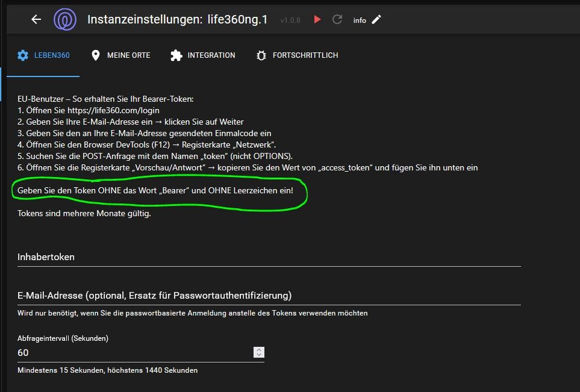Click the 'Abfrageintervall (Sekunden)' label

[x=63, y=338]
